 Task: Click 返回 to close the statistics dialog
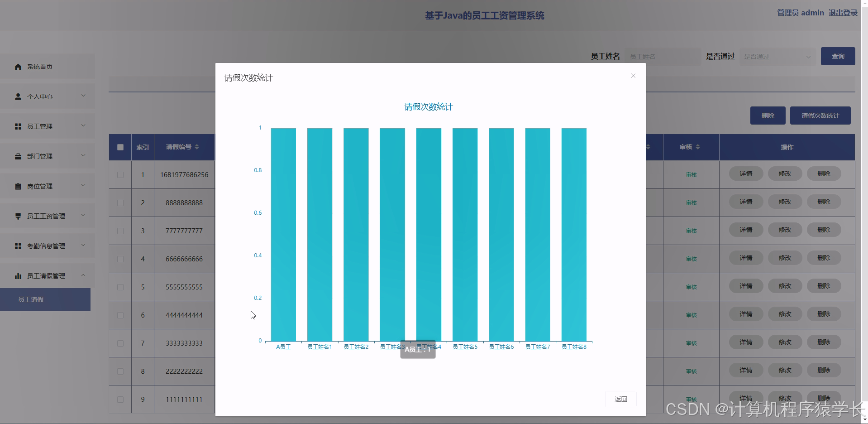620,399
